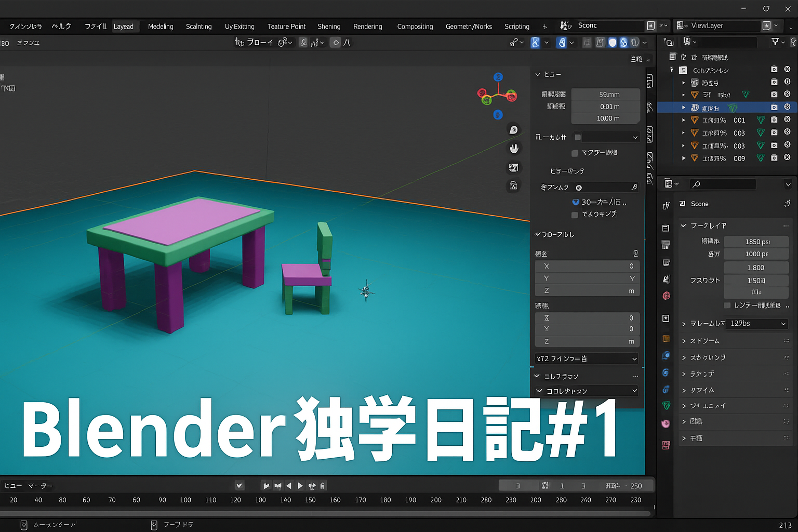
Task: Open the Output printer tab in Properties
Action: pos(666,245)
